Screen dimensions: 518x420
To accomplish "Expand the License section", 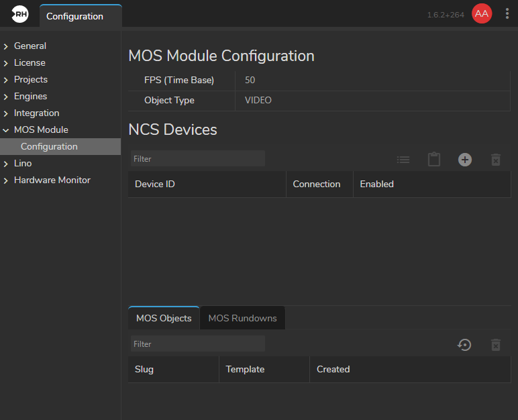I will (6, 63).
